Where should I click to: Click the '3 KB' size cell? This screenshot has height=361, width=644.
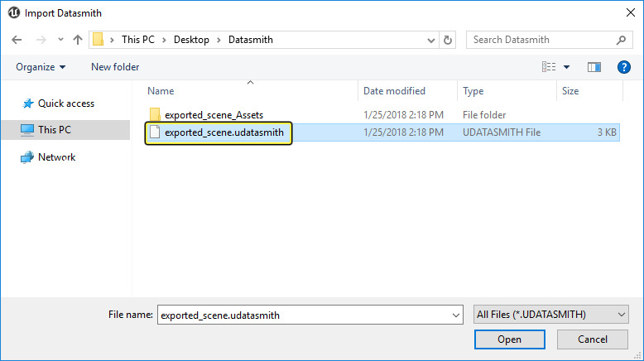click(607, 132)
